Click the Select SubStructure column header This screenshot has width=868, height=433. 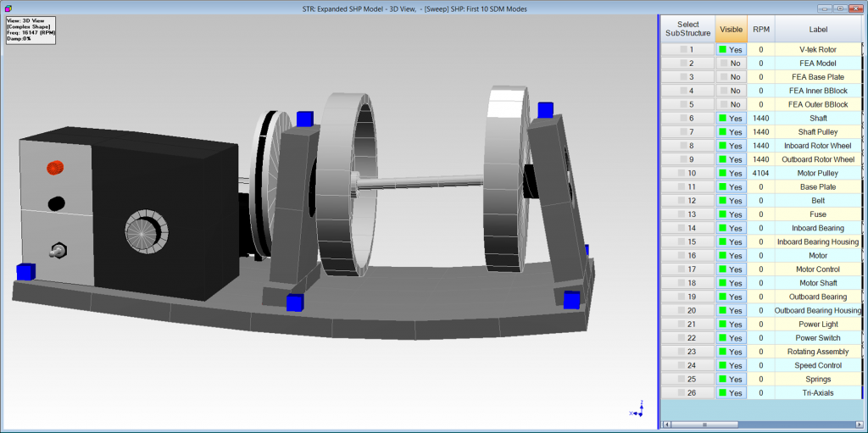coord(687,29)
